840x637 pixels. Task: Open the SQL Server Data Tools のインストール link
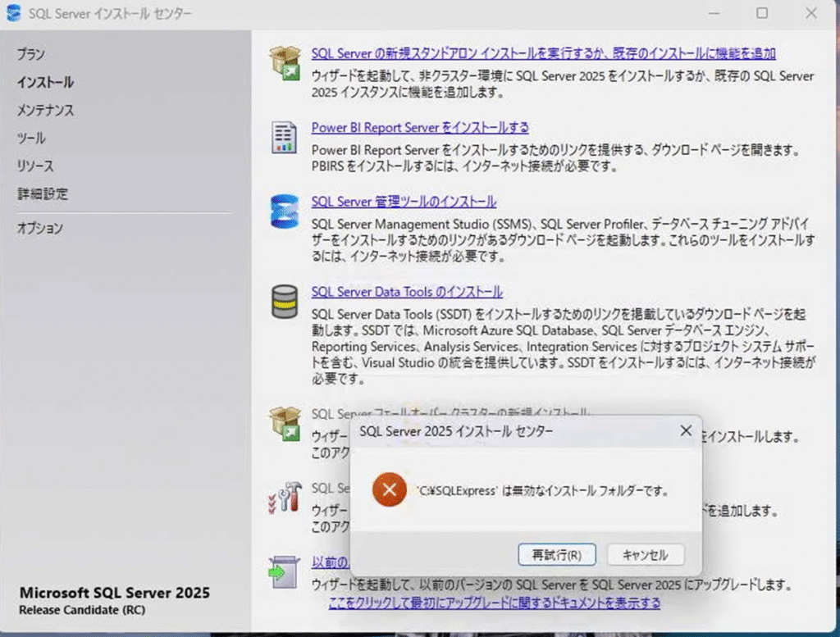(x=407, y=292)
